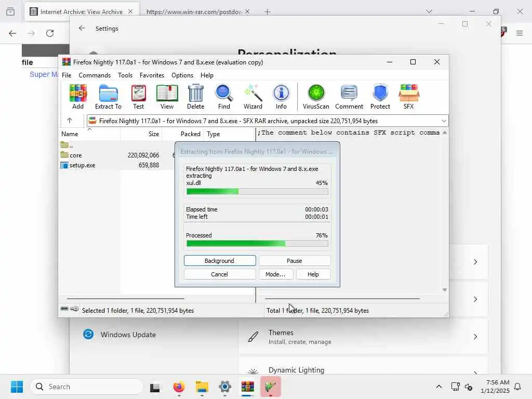Open Windows Update in Settings sidebar
Viewport: 532px width, 399px height.
point(119,335)
